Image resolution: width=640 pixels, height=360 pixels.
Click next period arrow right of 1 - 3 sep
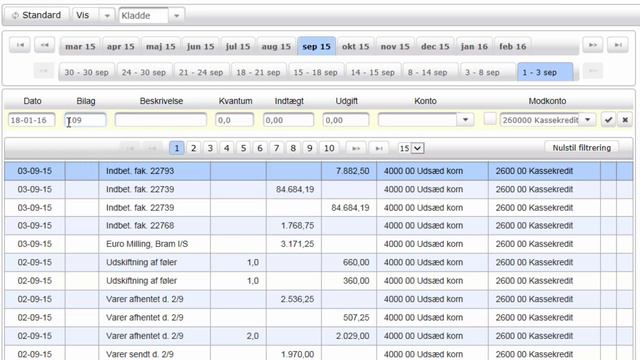(x=593, y=71)
